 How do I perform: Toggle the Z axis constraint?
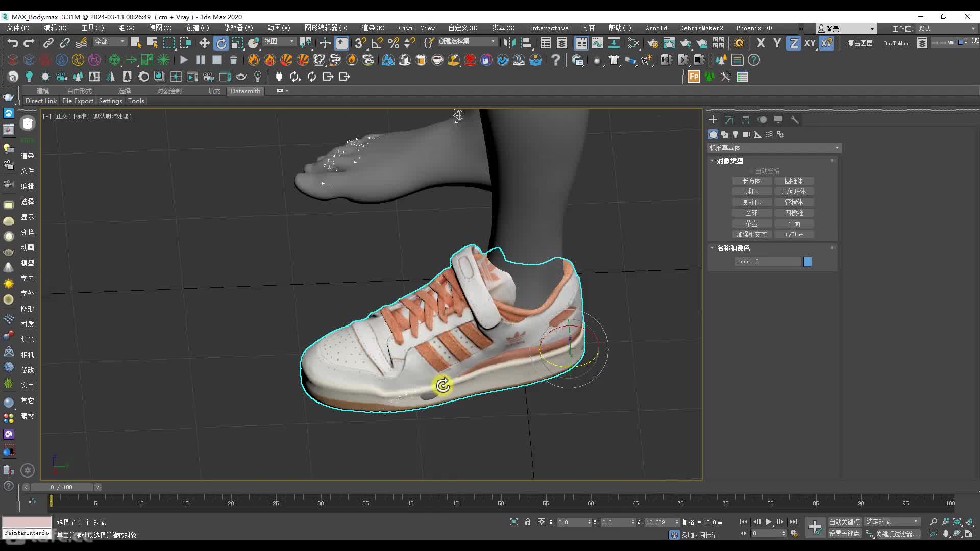click(794, 43)
